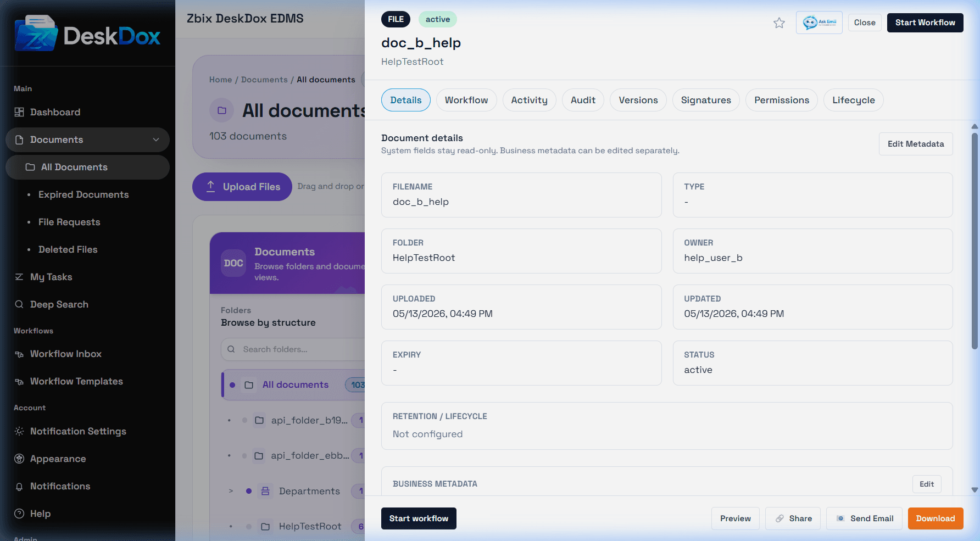Click the mail icon on Send Email
The width and height of the screenshot is (980, 541).
point(840,518)
